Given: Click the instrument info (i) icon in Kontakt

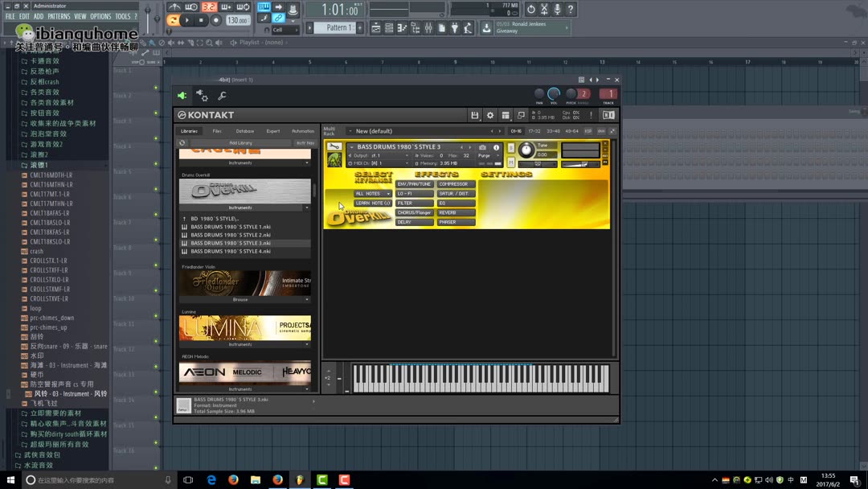Looking at the screenshot, I should (x=496, y=147).
